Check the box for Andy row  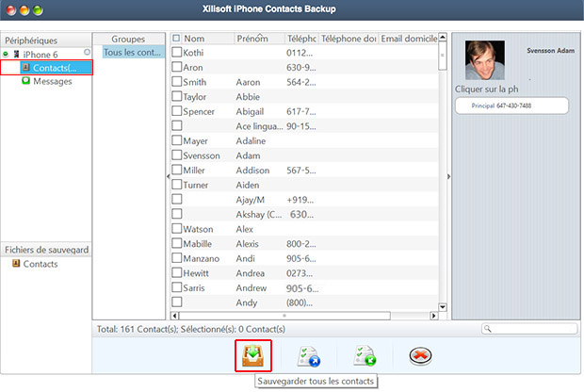click(x=176, y=302)
